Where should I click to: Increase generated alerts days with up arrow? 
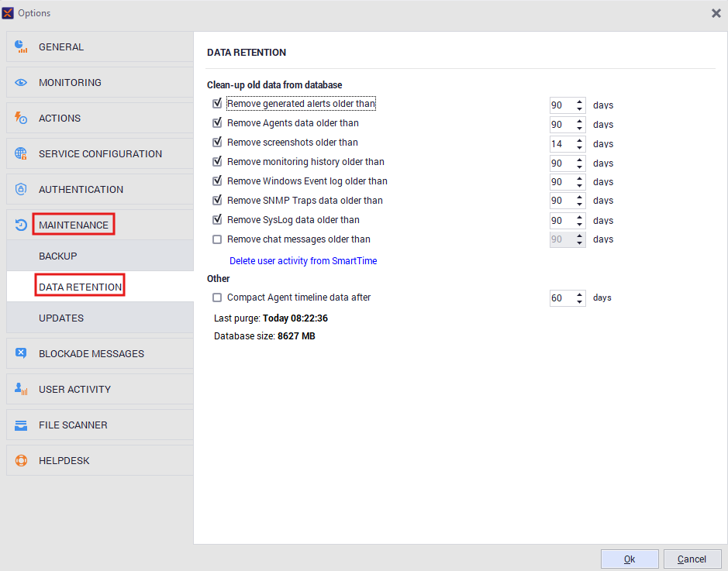coord(579,101)
